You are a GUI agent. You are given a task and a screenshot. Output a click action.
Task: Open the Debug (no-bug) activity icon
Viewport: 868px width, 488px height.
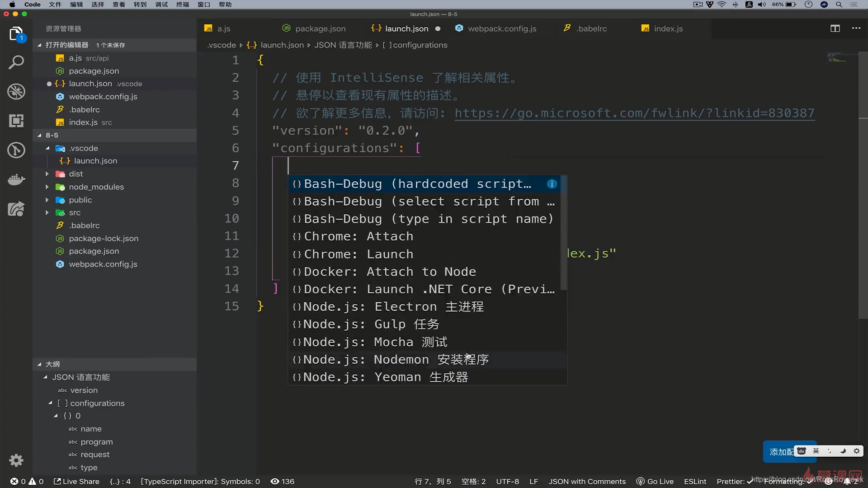click(x=16, y=92)
